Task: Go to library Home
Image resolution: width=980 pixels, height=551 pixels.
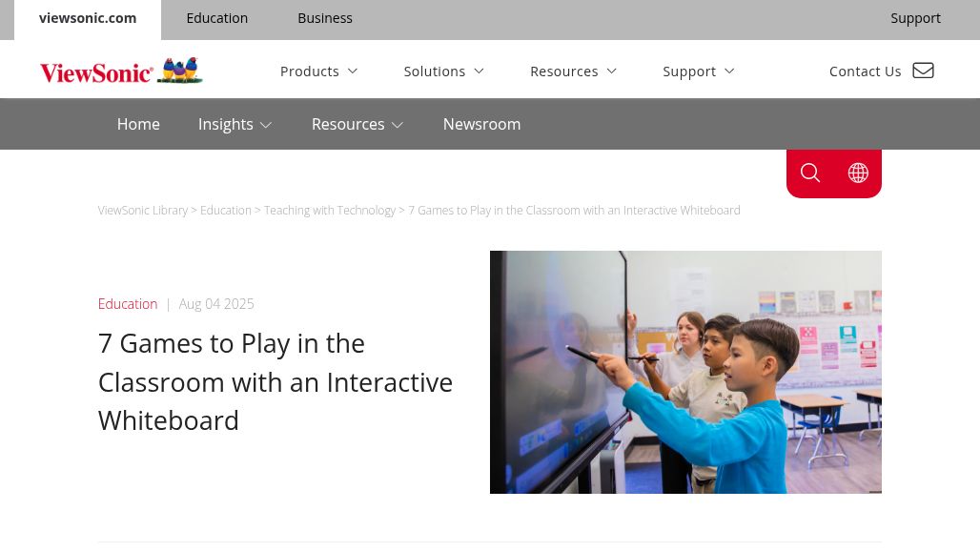Action: pos(138,125)
